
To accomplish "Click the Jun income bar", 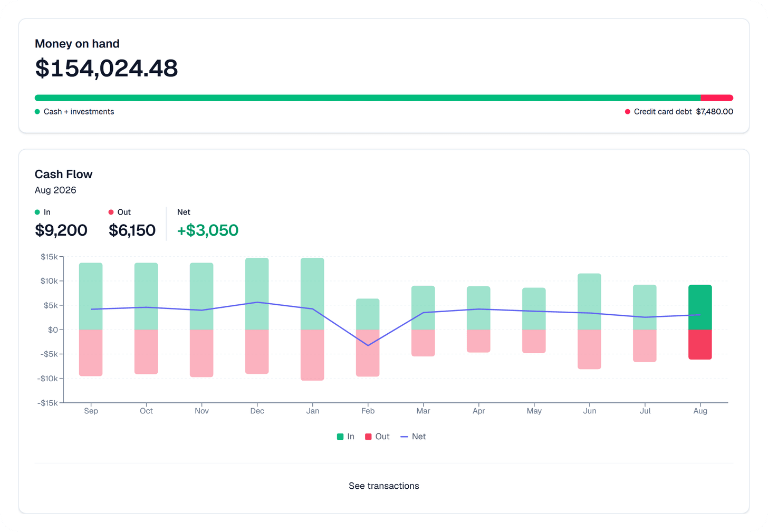I will [589, 302].
